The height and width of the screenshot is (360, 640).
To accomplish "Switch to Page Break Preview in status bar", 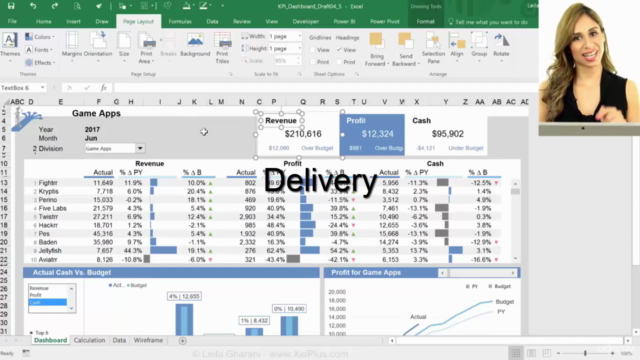I will pyautogui.click(x=547, y=353).
